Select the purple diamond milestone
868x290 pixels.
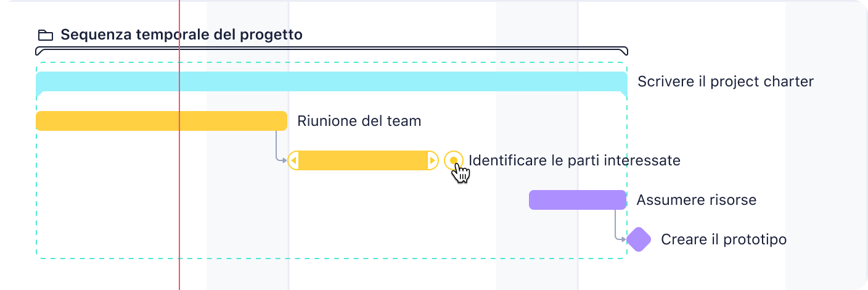(639, 239)
